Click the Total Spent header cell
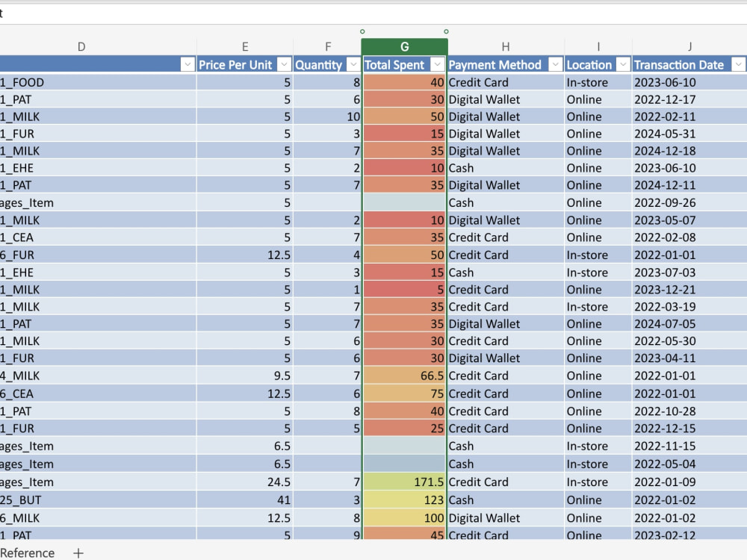747x560 pixels. click(404, 65)
